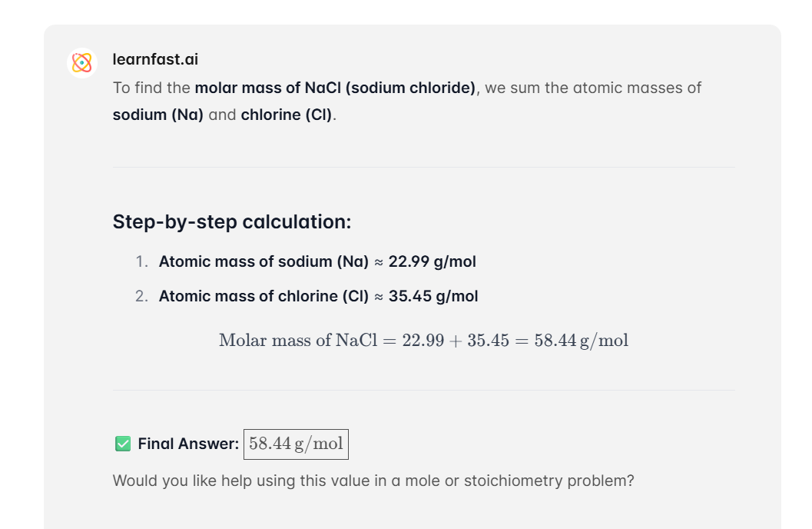Click the learnfast.ai sender name

click(x=155, y=59)
